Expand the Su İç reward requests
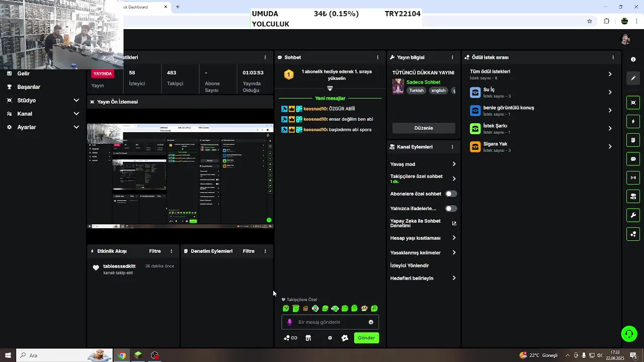This screenshot has width=644, height=362. (x=541, y=92)
